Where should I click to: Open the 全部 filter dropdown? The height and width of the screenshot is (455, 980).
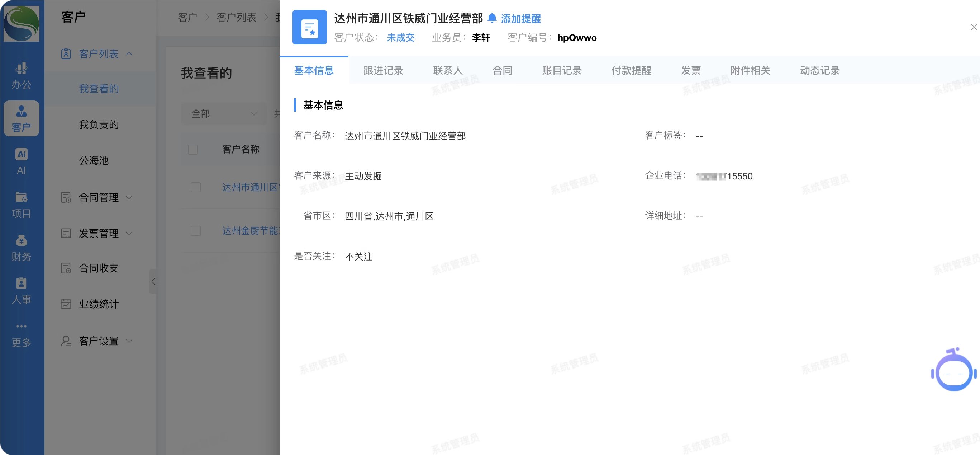tap(224, 113)
